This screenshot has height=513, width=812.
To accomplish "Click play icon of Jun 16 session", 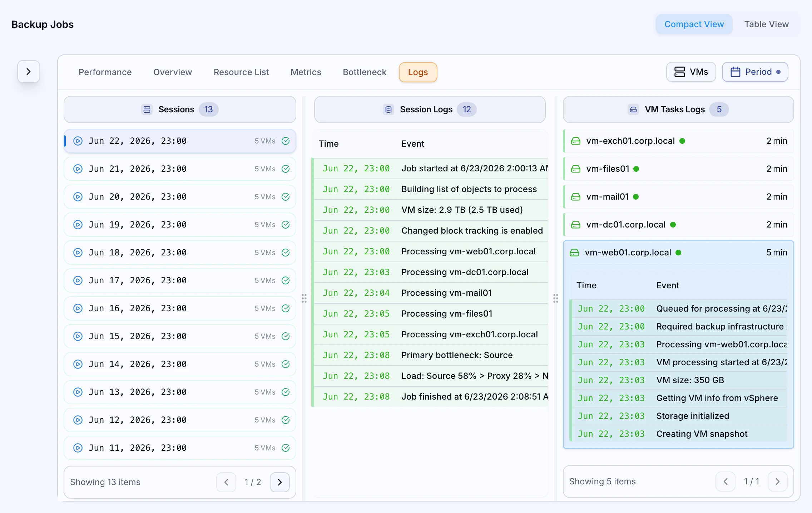I will (x=78, y=308).
